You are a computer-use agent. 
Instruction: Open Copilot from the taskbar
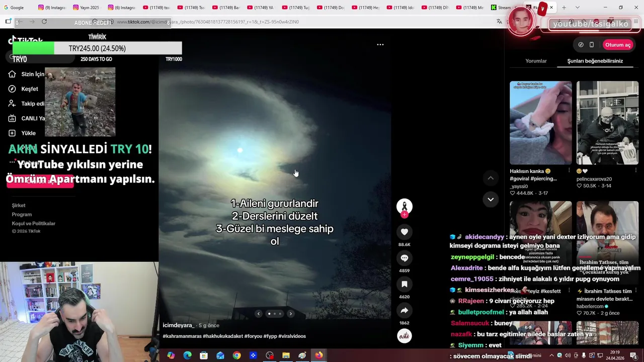[x=171, y=355]
